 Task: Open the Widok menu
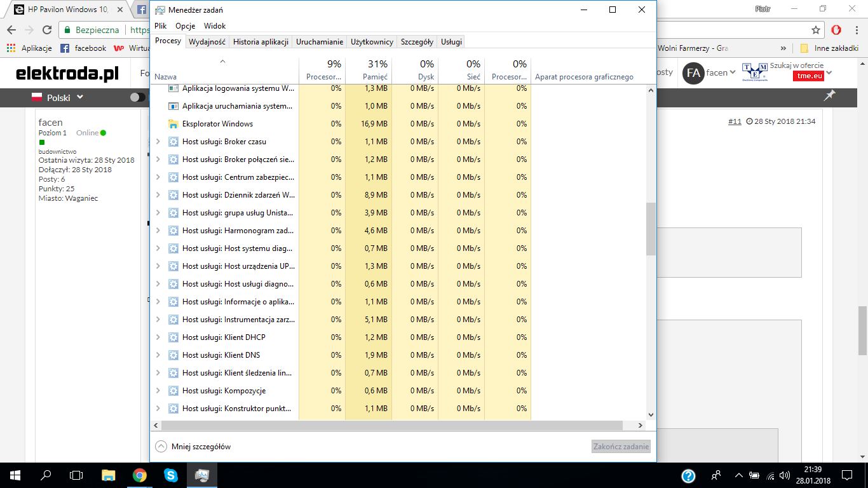(x=215, y=26)
